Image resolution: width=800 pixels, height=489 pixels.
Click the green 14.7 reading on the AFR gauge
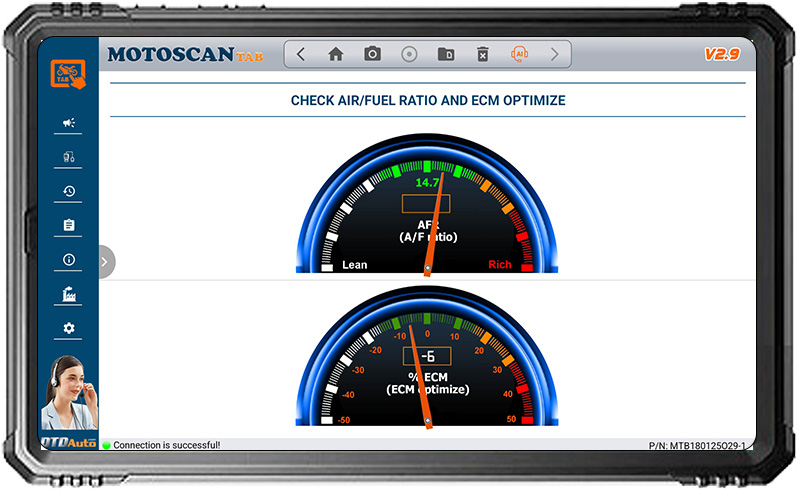[427, 183]
